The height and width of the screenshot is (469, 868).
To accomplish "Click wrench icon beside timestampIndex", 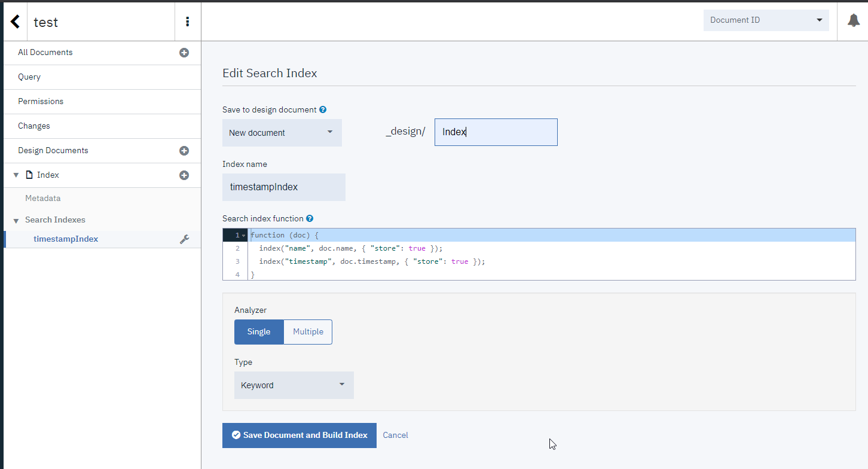I will (185, 239).
